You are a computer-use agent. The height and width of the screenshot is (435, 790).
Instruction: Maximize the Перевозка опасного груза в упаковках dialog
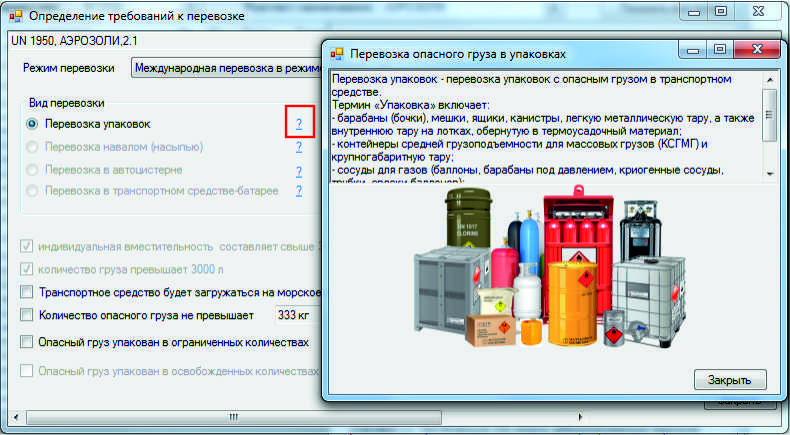point(719,49)
